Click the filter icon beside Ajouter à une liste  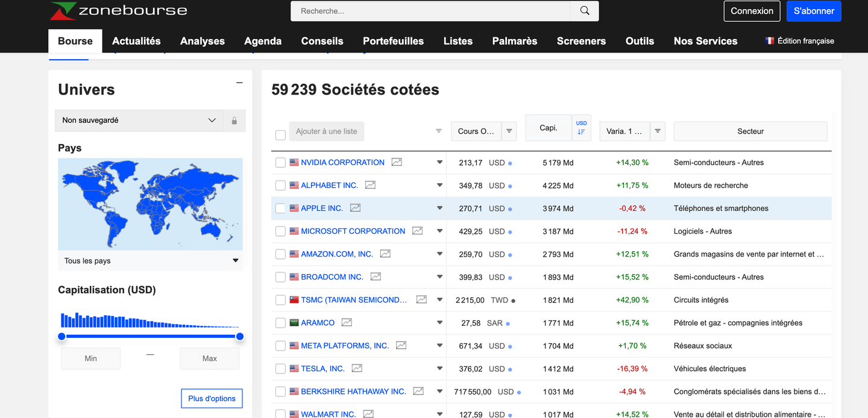[x=439, y=131]
